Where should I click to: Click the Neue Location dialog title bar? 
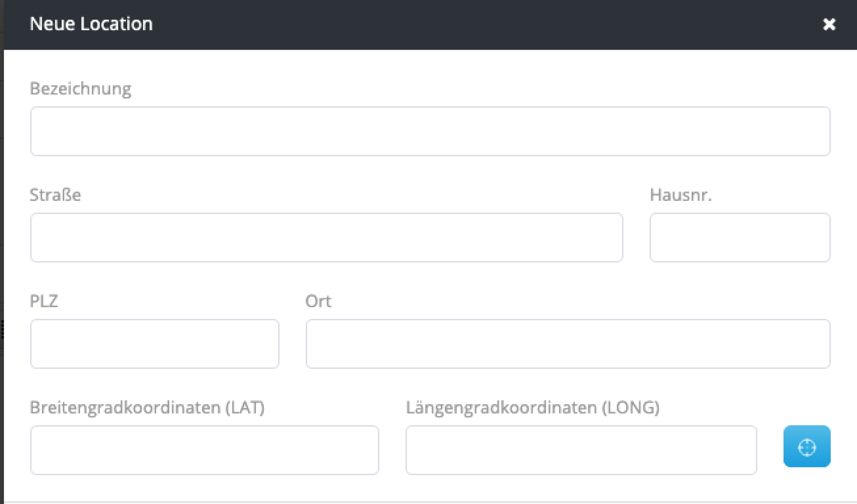tap(91, 24)
